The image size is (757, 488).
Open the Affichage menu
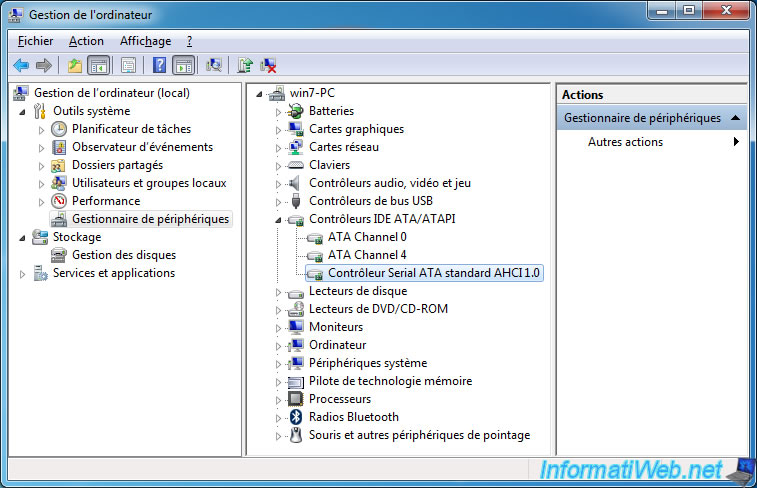[x=145, y=41]
